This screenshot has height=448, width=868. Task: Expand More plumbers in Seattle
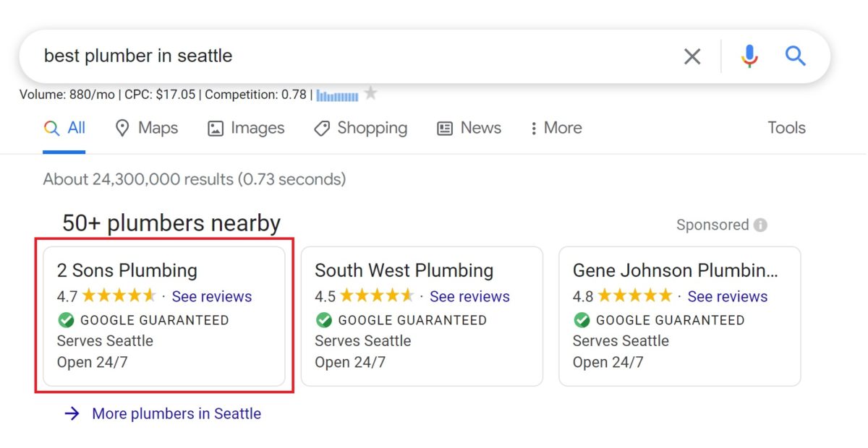tap(176, 413)
